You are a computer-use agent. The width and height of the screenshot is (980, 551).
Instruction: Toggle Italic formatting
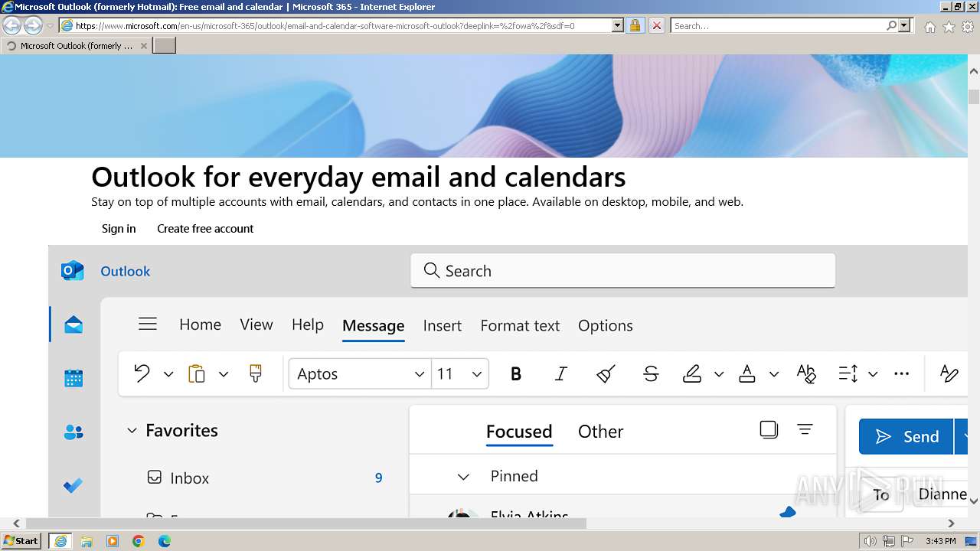[x=561, y=373]
